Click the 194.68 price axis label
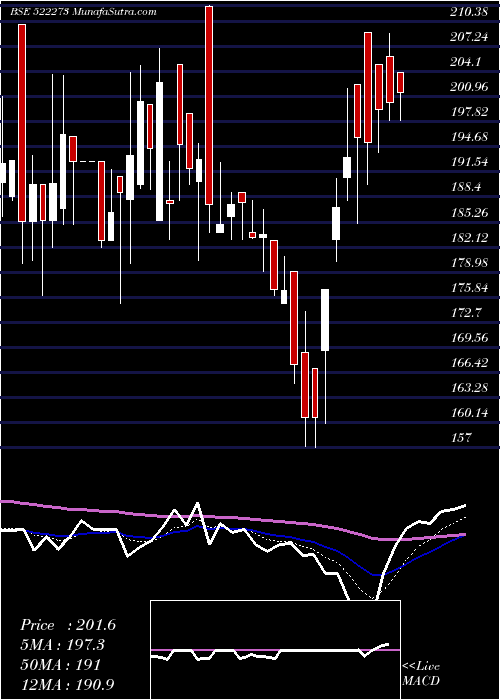Image resolution: width=500 pixels, height=700 pixels. [x=469, y=137]
